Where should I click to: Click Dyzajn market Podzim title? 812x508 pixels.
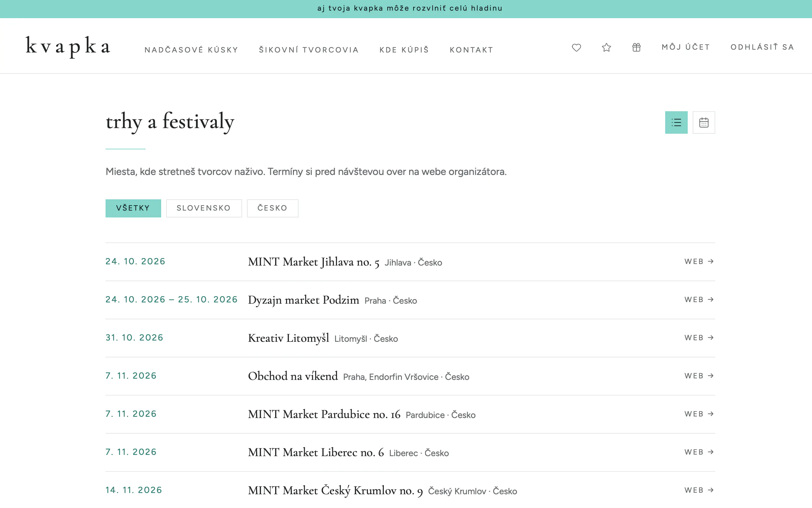coord(304,300)
